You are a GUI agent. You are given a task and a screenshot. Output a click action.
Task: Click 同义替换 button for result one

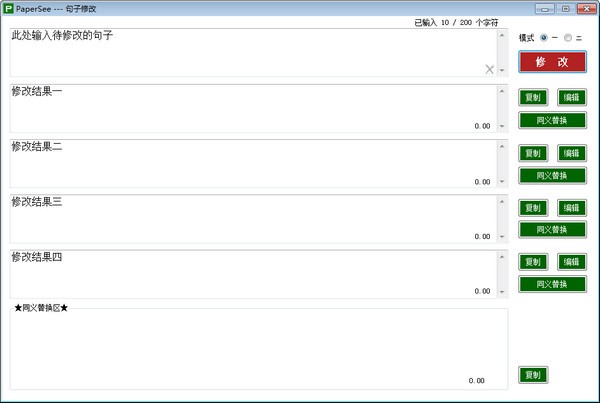pos(551,120)
